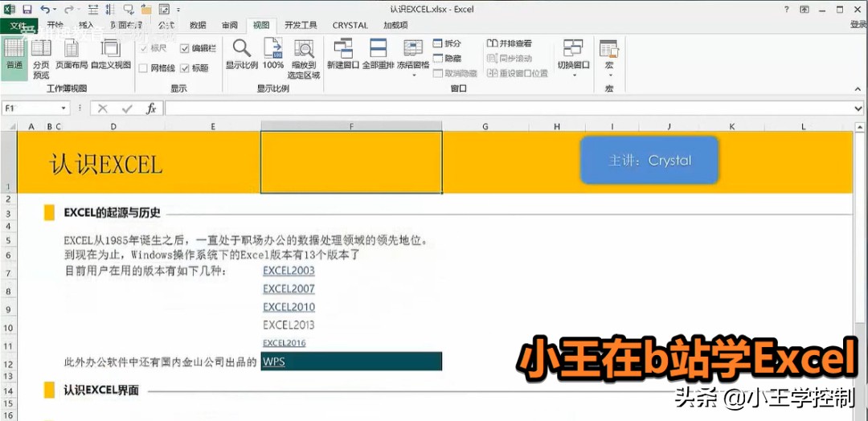Switch to the 开始 Home tab
Screen dimensions: 868x421
(55, 26)
